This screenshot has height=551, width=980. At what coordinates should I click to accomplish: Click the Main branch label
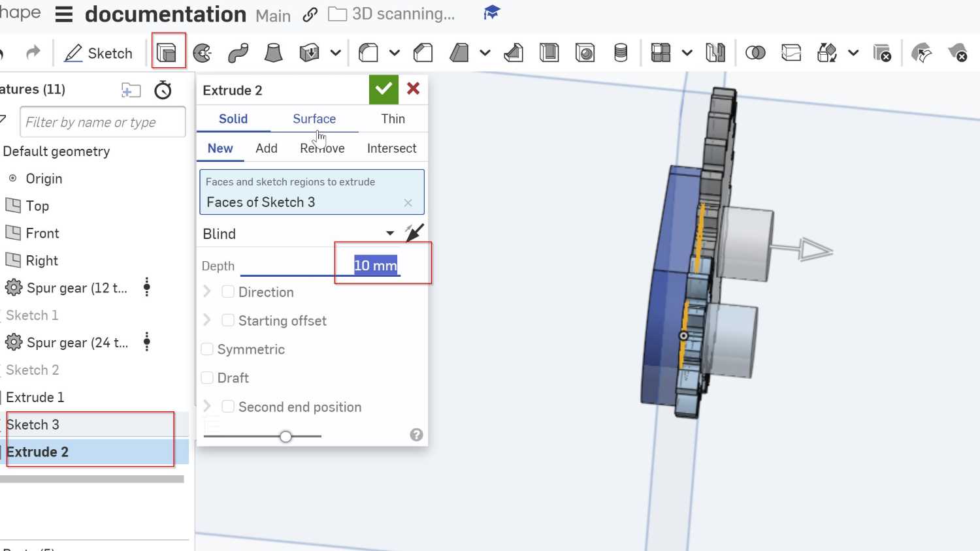(x=273, y=16)
